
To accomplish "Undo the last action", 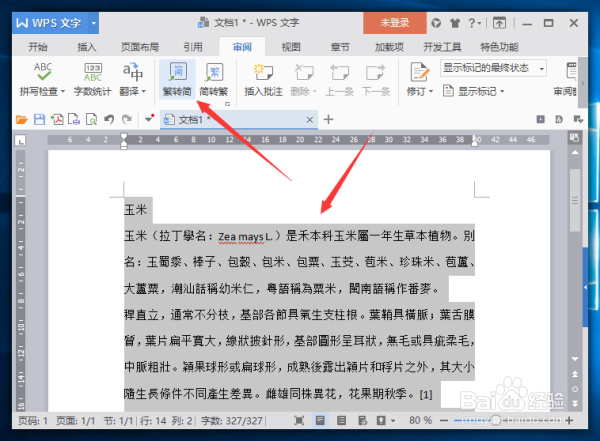I will [109, 120].
